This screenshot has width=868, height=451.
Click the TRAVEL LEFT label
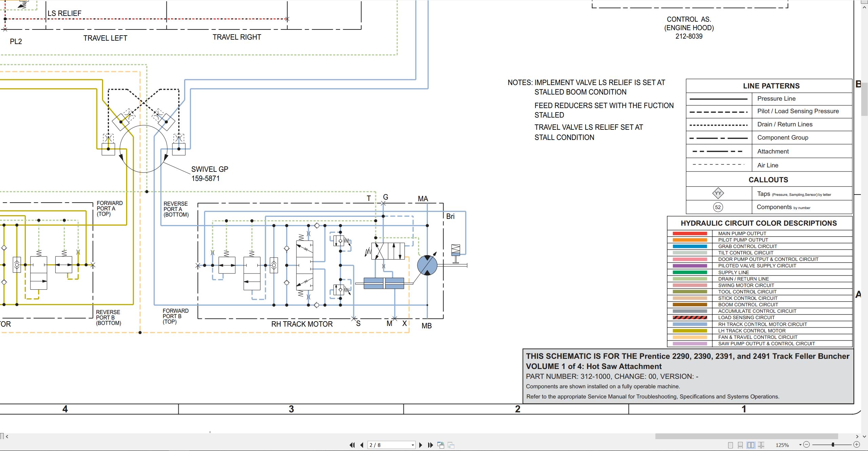pyautogui.click(x=105, y=38)
